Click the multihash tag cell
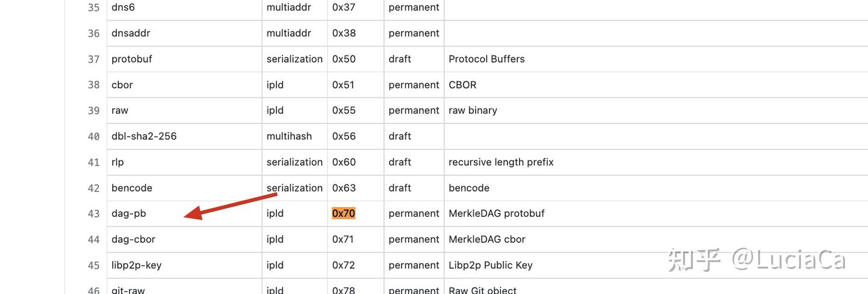Image resolution: width=868 pixels, height=294 pixels. [x=289, y=136]
